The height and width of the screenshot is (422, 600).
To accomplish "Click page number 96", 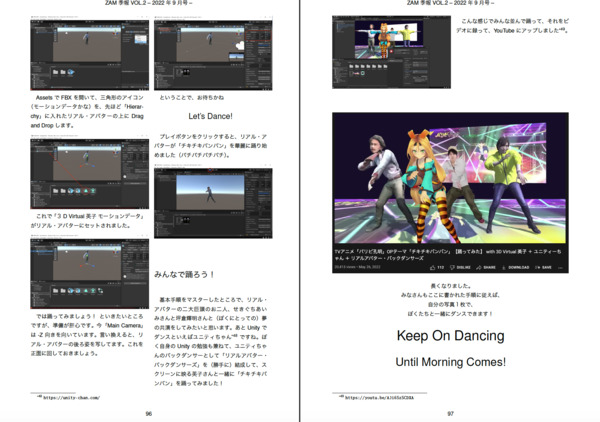I will [x=149, y=414].
